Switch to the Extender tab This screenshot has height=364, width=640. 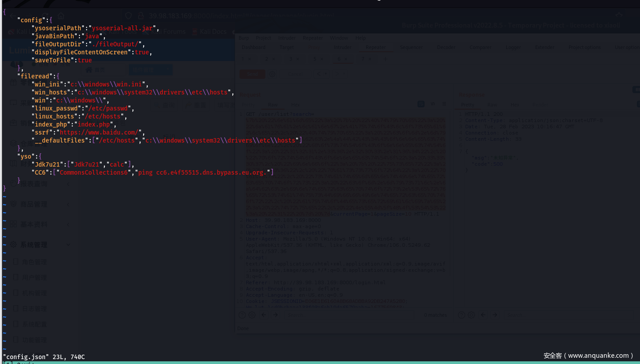click(545, 47)
